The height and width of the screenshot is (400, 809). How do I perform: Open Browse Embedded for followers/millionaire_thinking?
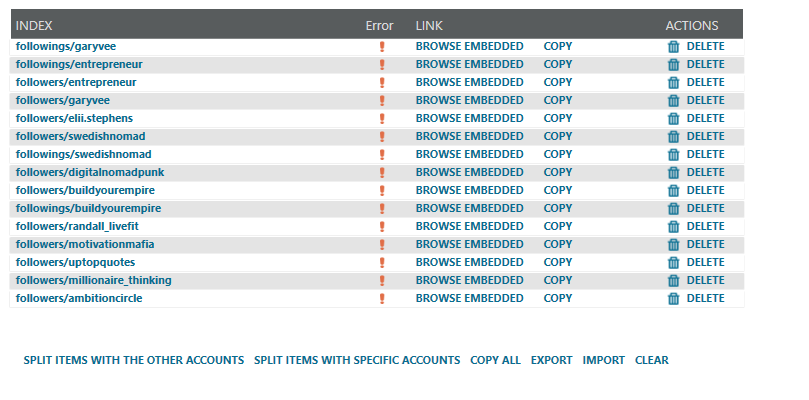(x=470, y=280)
